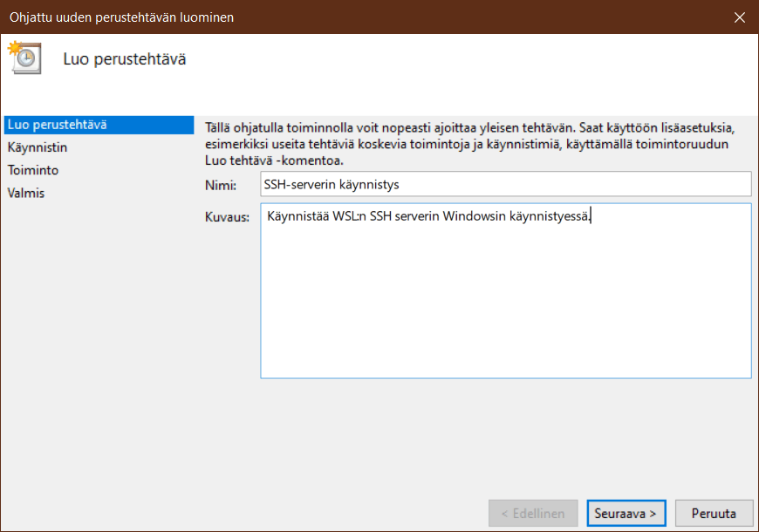Go to the Käynnistin step in sidebar
759x532 pixels.
click(x=38, y=147)
